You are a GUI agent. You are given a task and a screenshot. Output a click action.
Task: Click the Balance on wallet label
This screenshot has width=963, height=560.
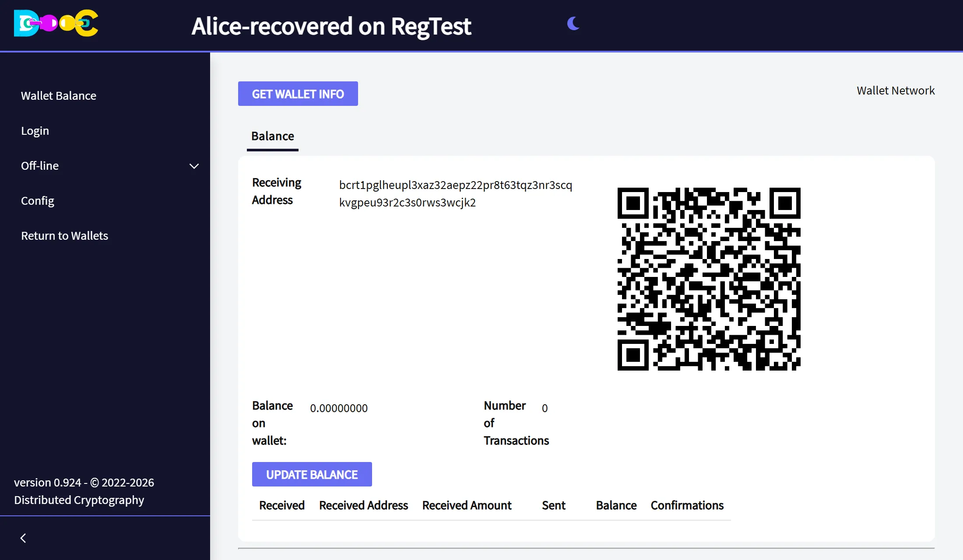point(272,423)
